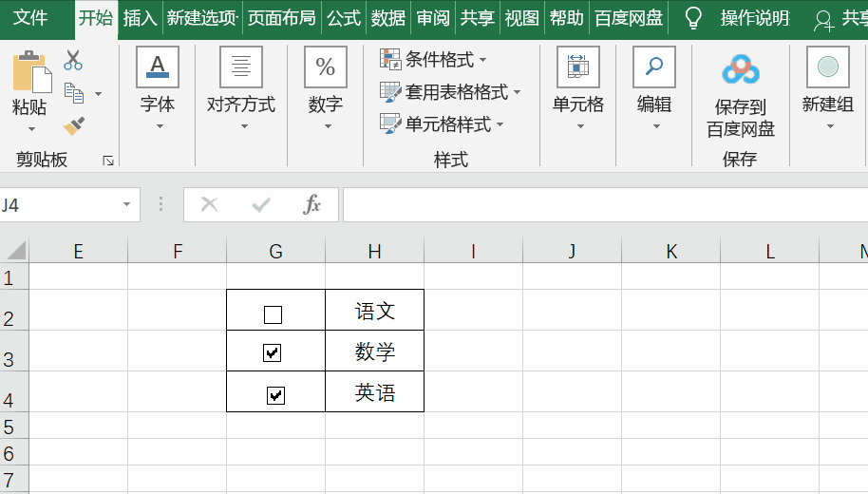Click the formula bar expand dots handle
The height and width of the screenshot is (494, 868).
pyautogui.click(x=161, y=204)
